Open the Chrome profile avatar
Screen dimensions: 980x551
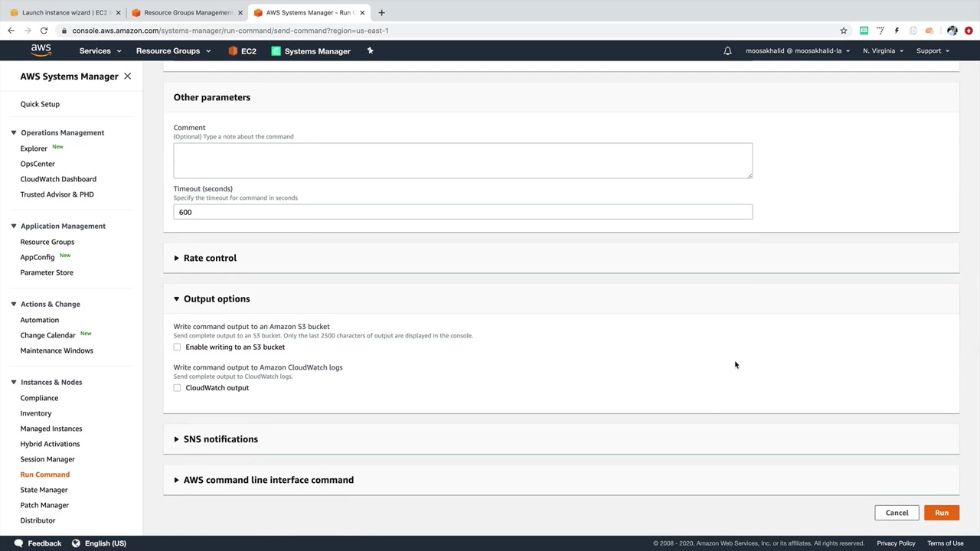pos(952,31)
